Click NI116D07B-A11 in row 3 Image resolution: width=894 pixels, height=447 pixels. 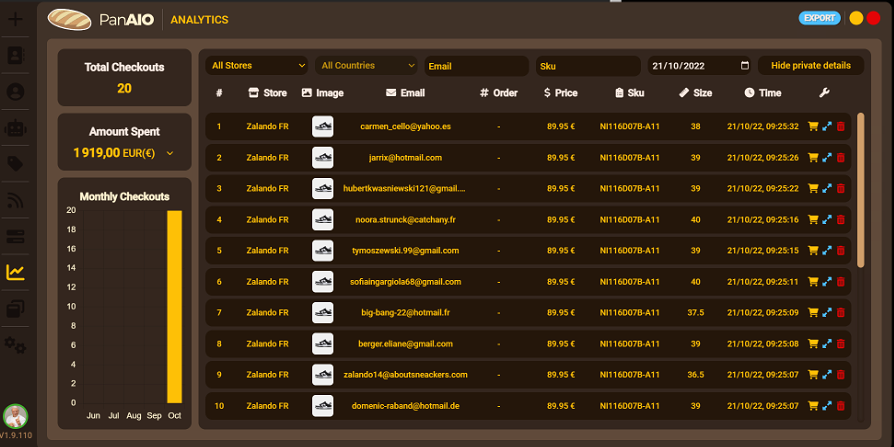[x=629, y=188]
